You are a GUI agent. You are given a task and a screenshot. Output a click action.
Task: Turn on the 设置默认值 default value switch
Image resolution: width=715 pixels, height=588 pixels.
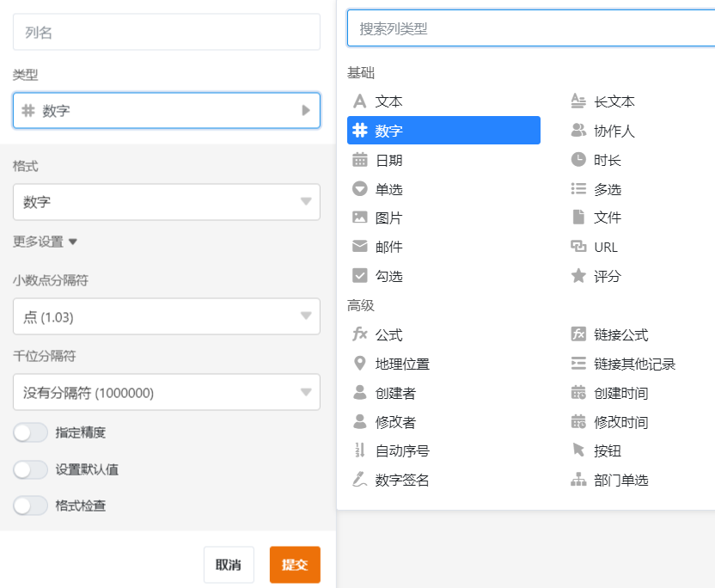[x=31, y=469]
